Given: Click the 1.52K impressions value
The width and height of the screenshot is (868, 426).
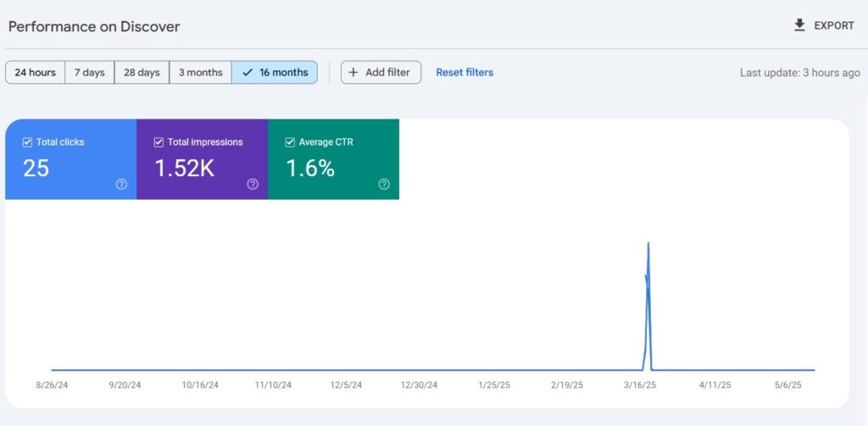Looking at the screenshot, I should 184,169.
